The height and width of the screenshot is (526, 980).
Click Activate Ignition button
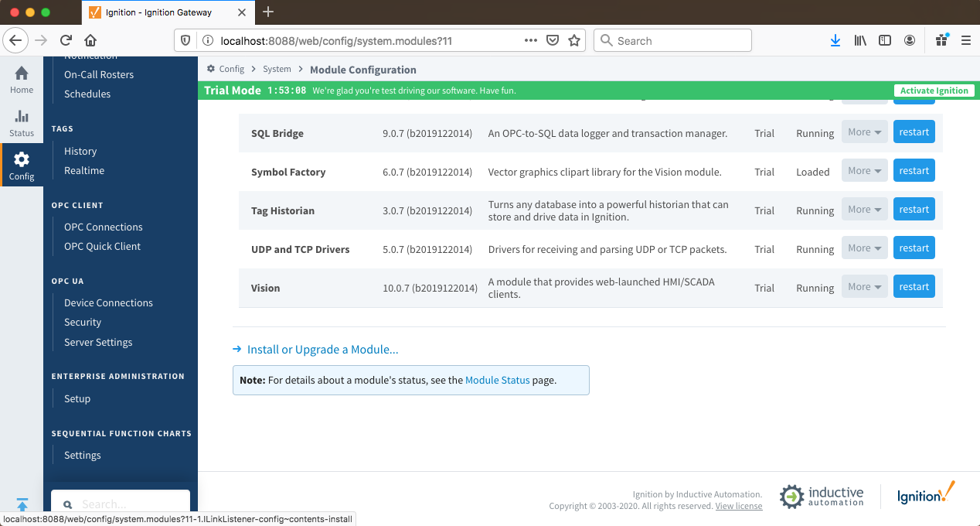934,91
